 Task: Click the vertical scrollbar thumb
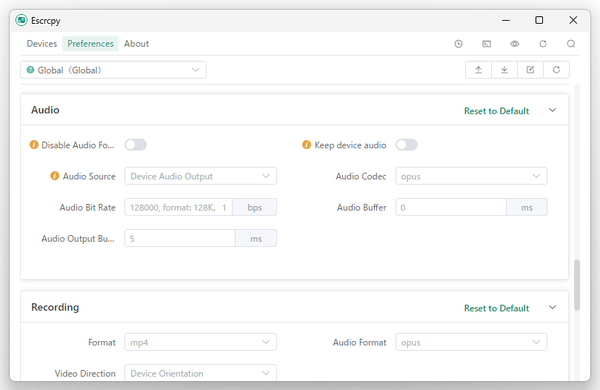pyautogui.click(x=577, y=285)
